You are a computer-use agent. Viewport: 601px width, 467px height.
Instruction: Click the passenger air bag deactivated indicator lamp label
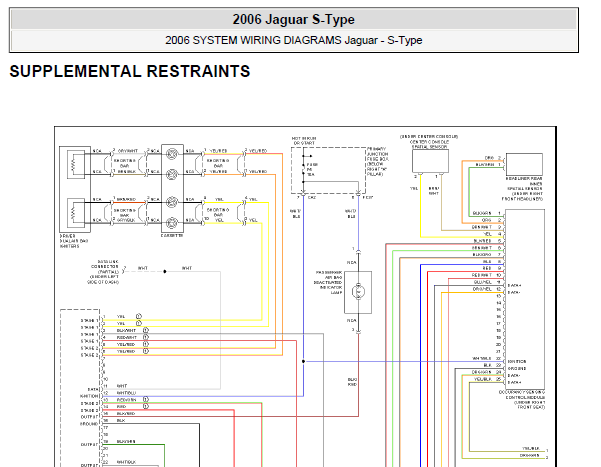329,283
